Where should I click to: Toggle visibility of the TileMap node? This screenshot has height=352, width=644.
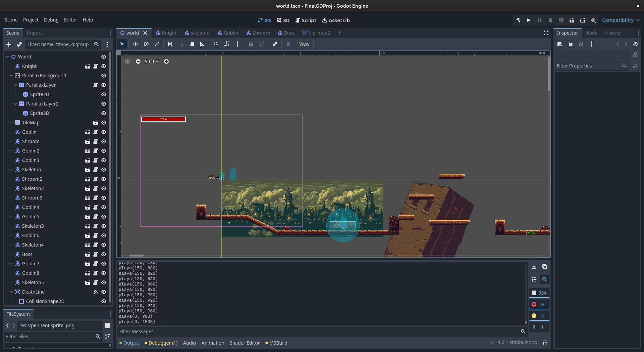[x=104, y=123]
